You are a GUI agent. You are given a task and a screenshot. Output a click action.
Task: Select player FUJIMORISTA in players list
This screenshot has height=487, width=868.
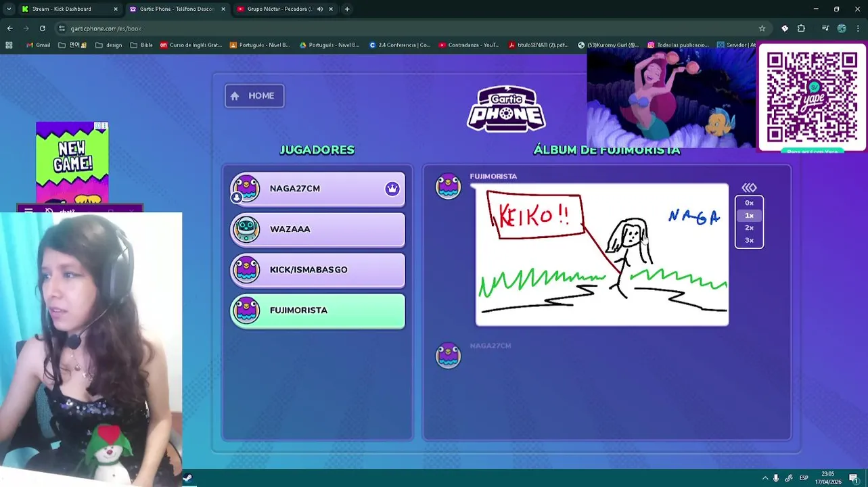pyautogui.click(x=317, y=310)
